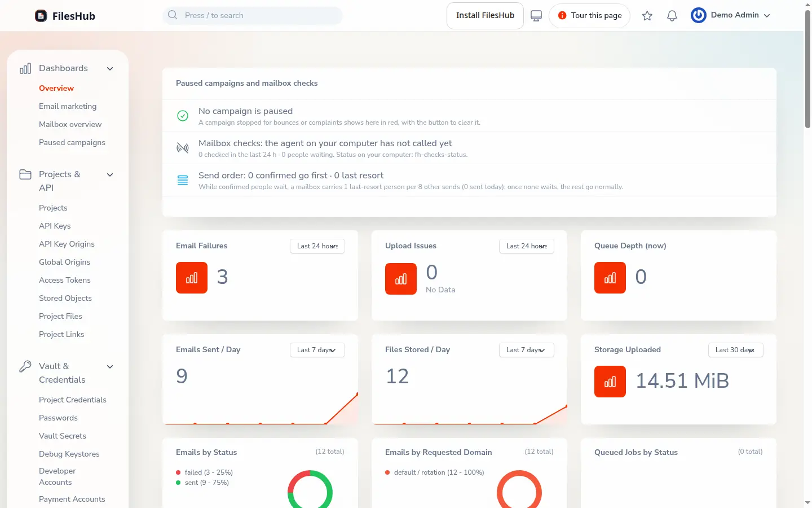Click the Vault & Credentials key icon
This screenshot has height=508, width=812.
click(25, 366)
